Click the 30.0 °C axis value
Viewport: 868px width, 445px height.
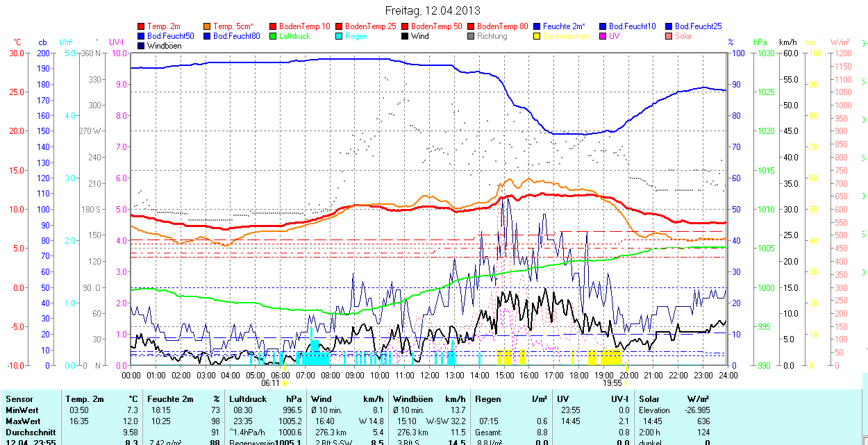pos(15,53)
